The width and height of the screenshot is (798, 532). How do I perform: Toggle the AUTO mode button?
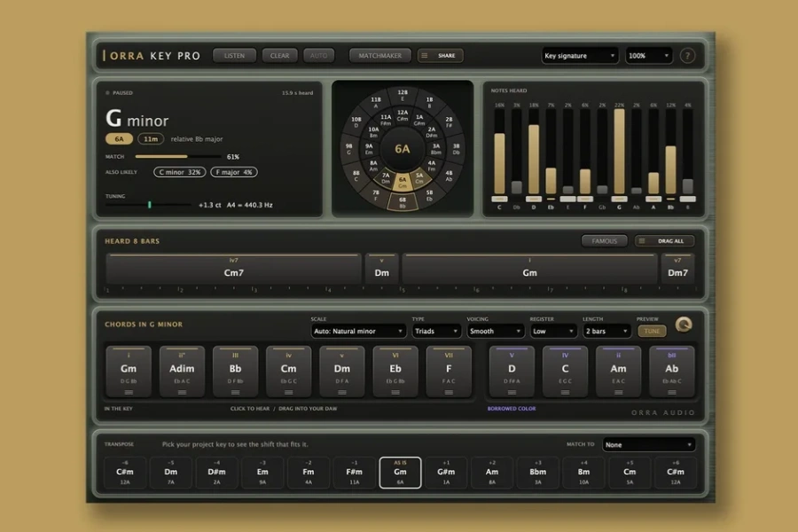click(x=318, y=56)
